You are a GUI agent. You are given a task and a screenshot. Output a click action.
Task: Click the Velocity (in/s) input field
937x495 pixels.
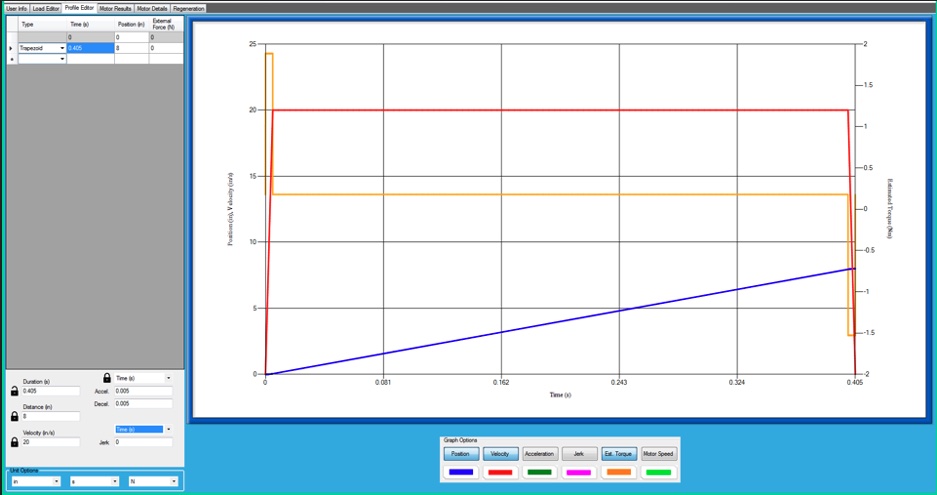(x=50, y=442)
